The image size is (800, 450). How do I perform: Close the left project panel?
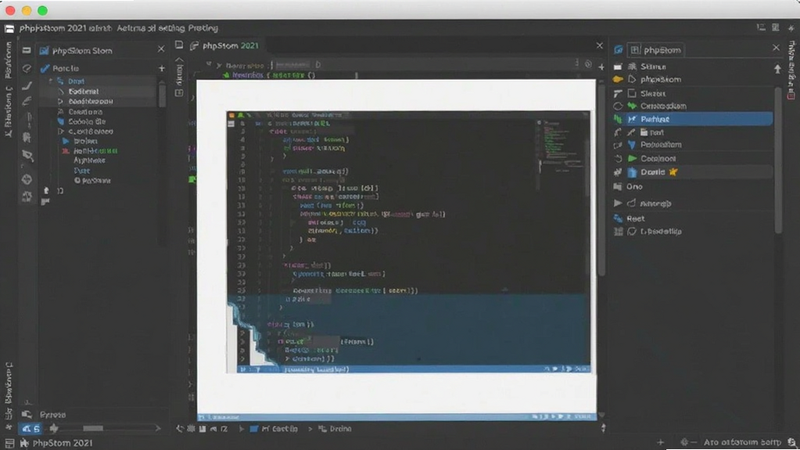(161, 49)
